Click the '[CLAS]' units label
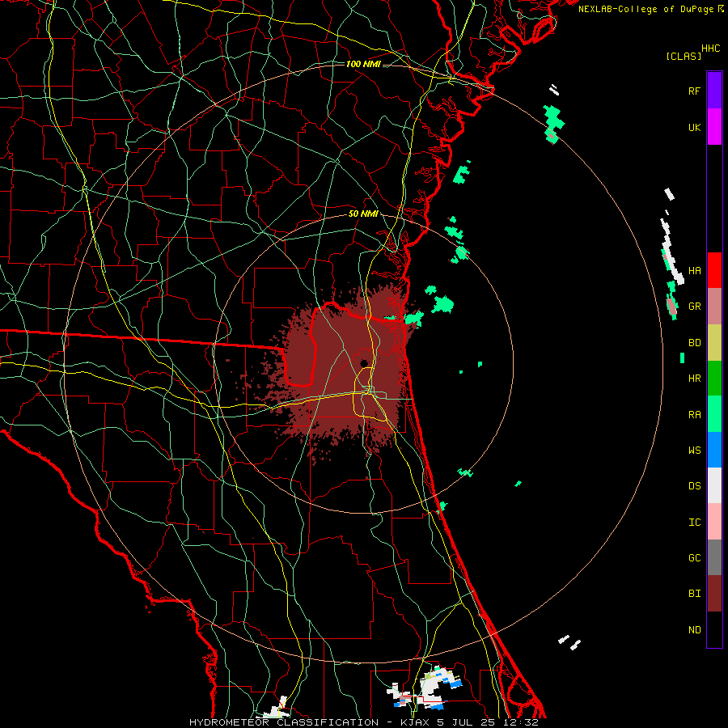 pyautogui.click(x=684, y=56)
